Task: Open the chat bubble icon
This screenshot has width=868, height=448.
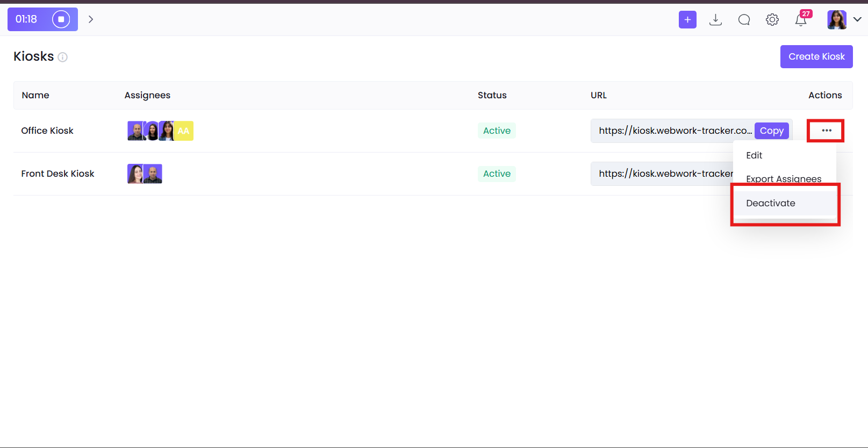Action: coord(744,20)
